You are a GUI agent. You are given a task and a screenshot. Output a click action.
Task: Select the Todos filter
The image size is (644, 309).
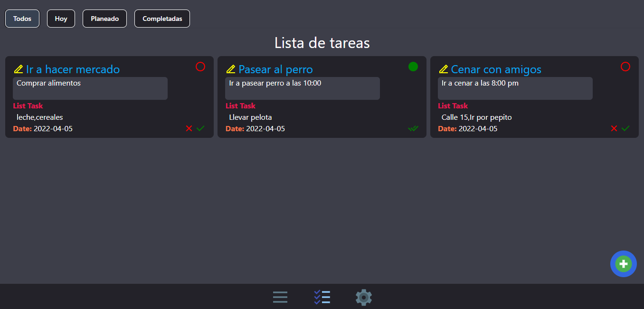[22, 19]
